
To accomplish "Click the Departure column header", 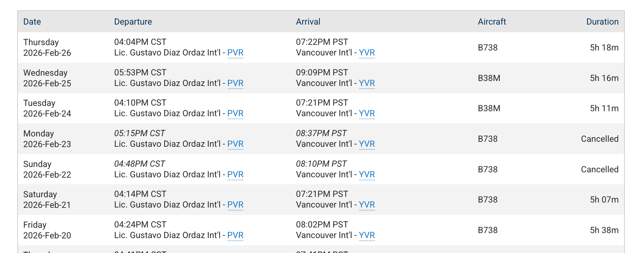I will (133, 22).
